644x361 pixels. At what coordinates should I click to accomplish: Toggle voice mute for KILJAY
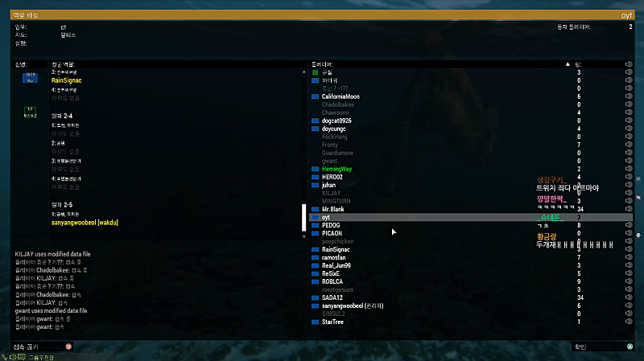coord(629,193)
